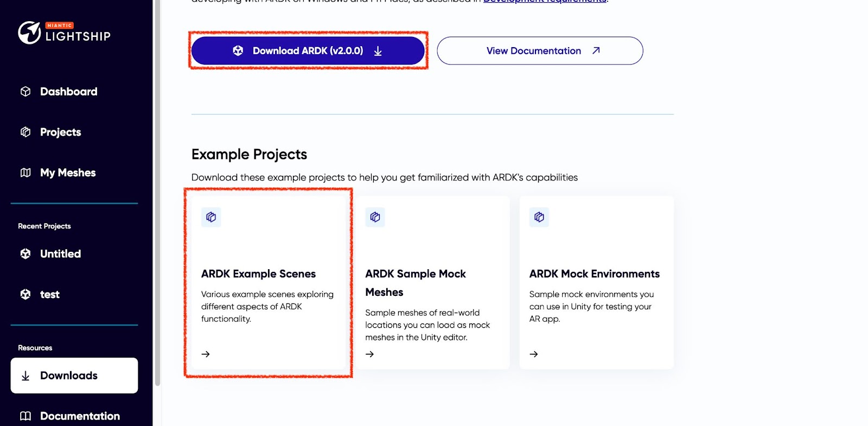Viewport: 868px width, 426px height.
Task: Go to Projects in the sidebar
Action: coord(60,132)
